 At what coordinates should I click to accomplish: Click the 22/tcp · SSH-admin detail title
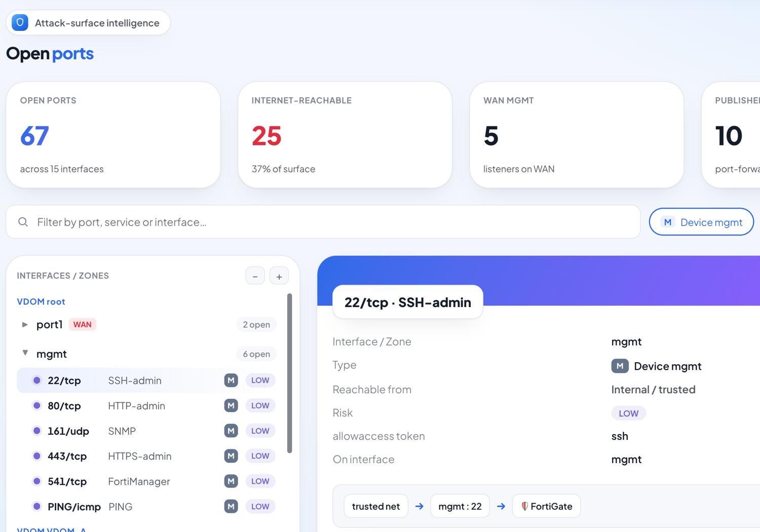tap(408, 302)
